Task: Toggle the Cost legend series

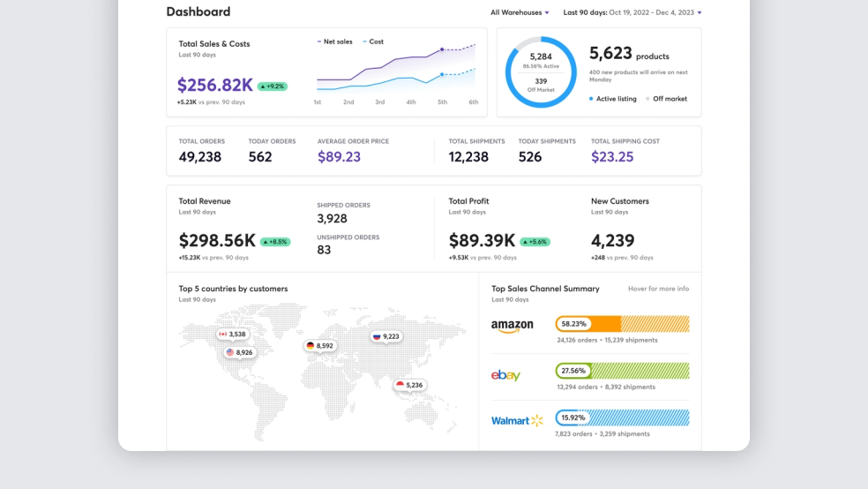Action: [x=372, y=41]
